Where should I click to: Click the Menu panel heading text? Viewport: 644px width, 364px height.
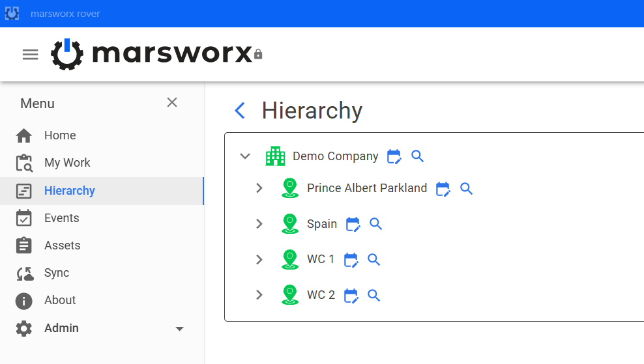coord(37,104)
